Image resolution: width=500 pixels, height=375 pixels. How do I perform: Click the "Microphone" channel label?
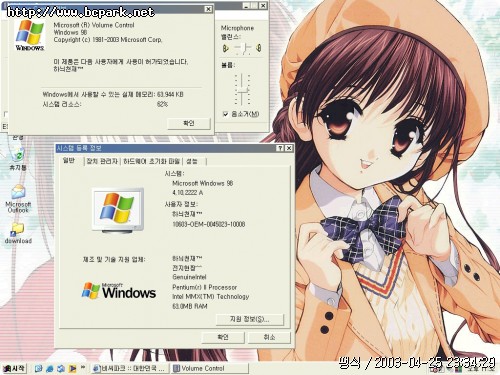tap(237, 28)
